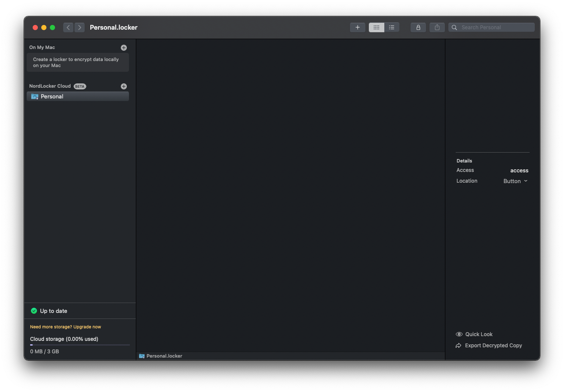Click Personal.locker in the path bar
This screenshot has width=564, height=392.
click(x=164, y=356)
